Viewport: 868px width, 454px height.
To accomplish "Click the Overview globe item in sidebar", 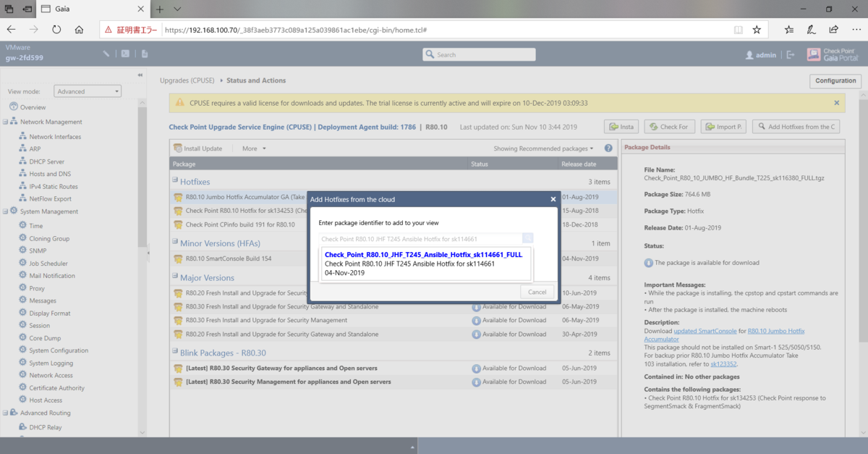I will point(27,107).
